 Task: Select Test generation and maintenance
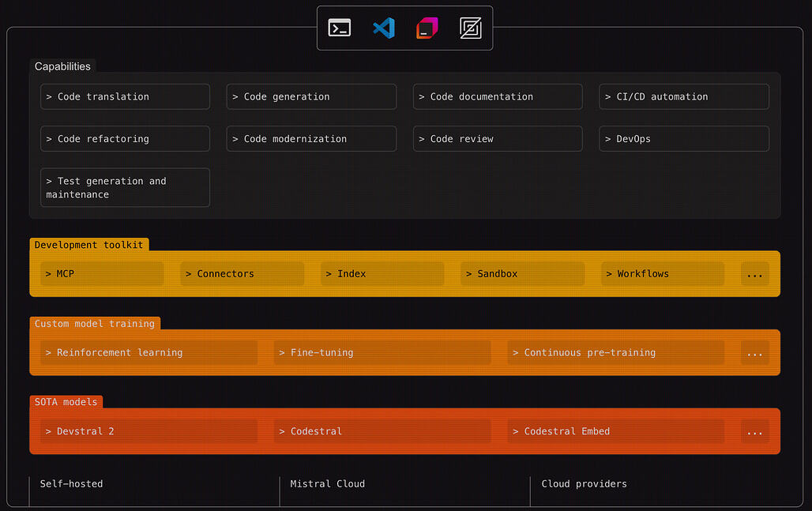[x=126, y=187]
